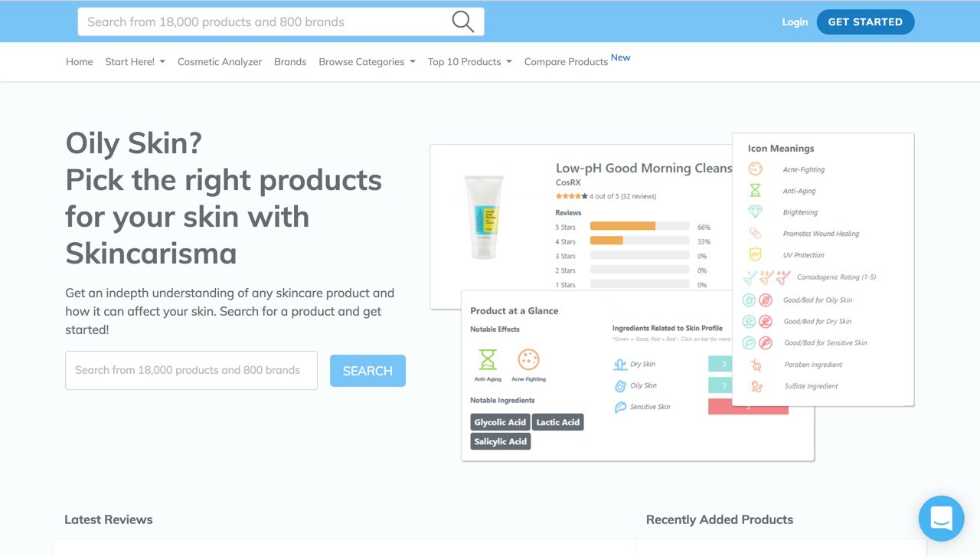Open the Cosmetic Analyzer page
The height and width of the screenshot is (557, 980).
point(220,62)
